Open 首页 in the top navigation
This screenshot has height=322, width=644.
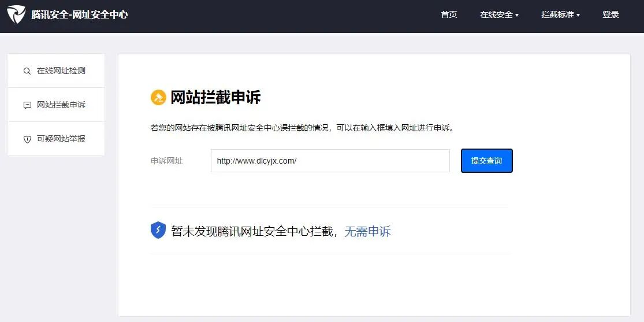point(449,14)
